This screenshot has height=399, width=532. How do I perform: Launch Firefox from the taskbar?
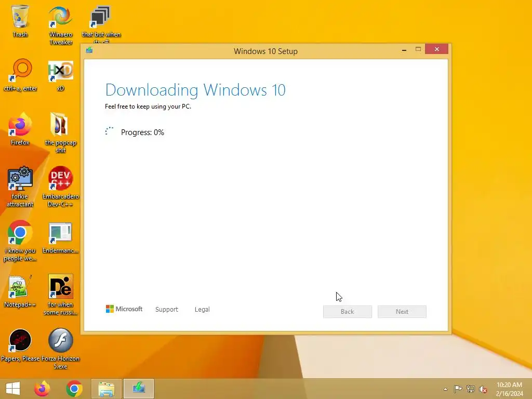click(x=42, y=389)
